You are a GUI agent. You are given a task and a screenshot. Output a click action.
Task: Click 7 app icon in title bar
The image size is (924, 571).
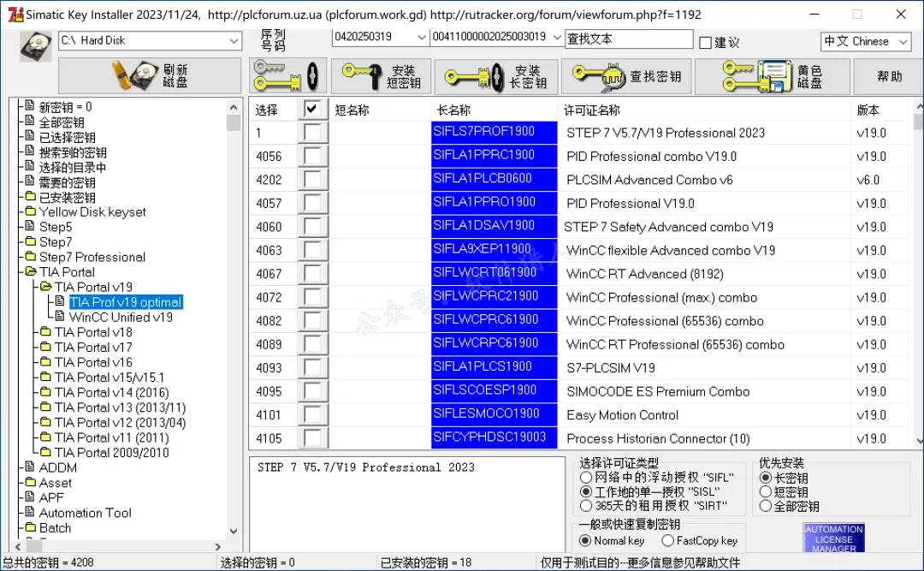15,15
